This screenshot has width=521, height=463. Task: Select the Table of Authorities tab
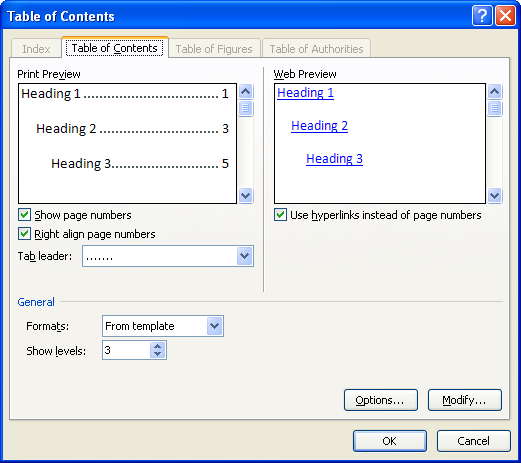[x=316, y=49]
